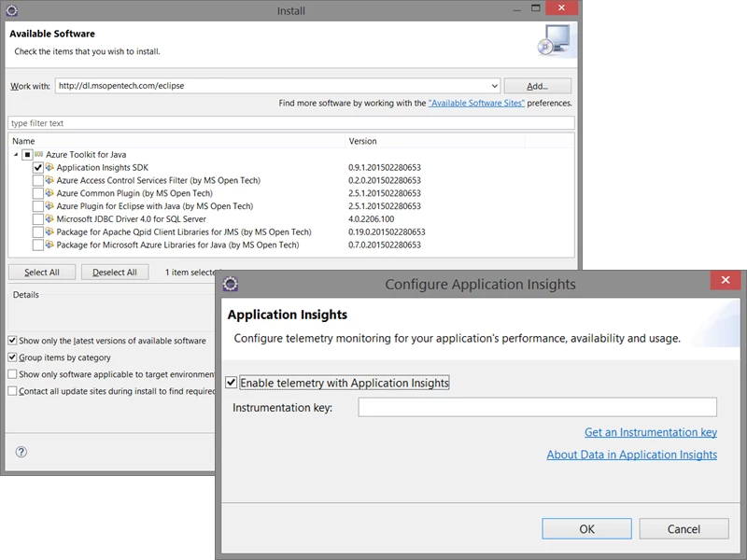The width and height of the screenshot is (747, 560).
Task: Click the Eclipse icon in Configure Application Insights title bar
Action: tap(231, 284)
